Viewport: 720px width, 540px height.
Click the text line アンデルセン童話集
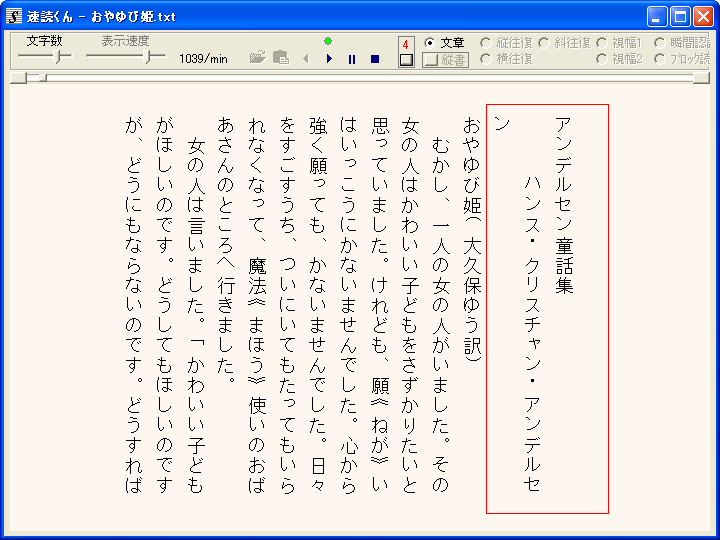coord(563,205)
